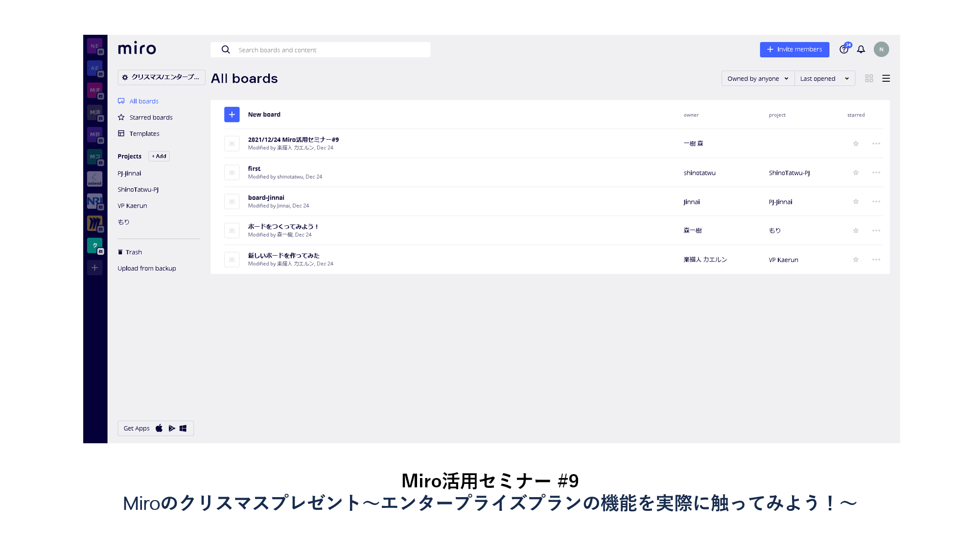Open three-dot menu for board-Jinnai
This screenshot has height=552, width=980.
point(876,202)
